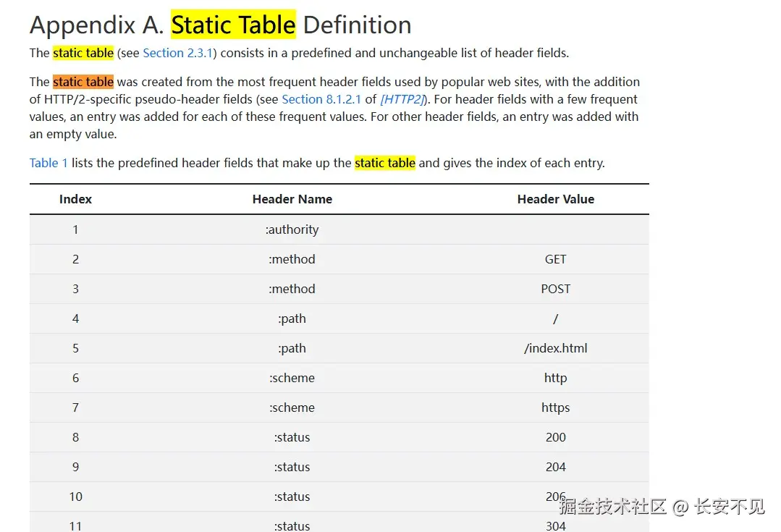Select the "/" path value in row 4

pos(555,318)
